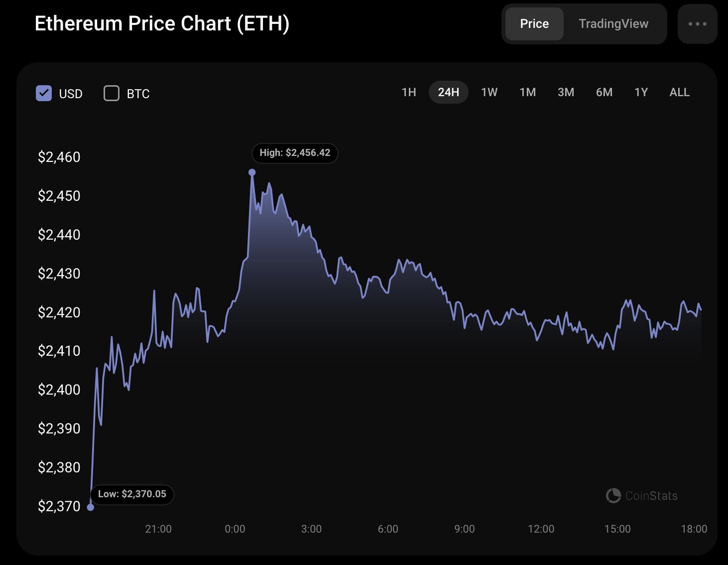Select the 1M timeframe
The width and height of the screenshot is (728, 565).
click(x=527, y=92)
